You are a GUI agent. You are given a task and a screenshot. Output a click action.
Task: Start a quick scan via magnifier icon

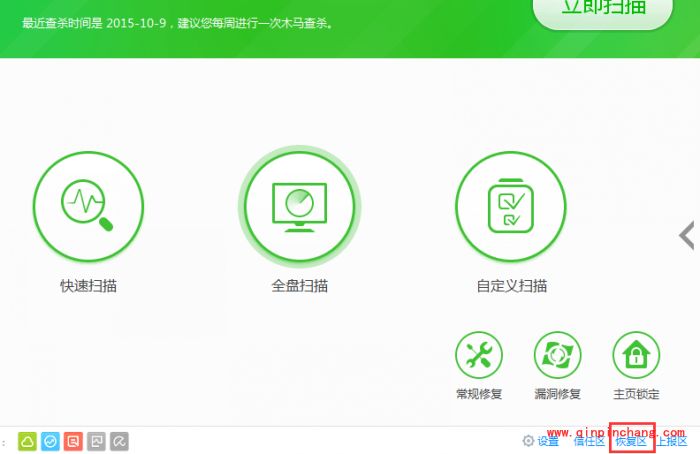click(x=88, y=206)
